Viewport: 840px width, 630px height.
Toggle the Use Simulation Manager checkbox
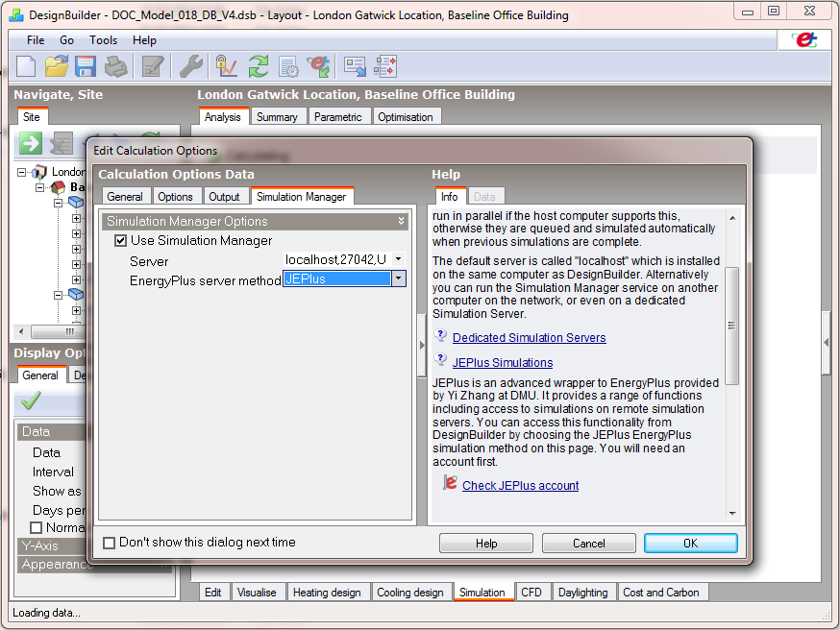pos(120,241)
